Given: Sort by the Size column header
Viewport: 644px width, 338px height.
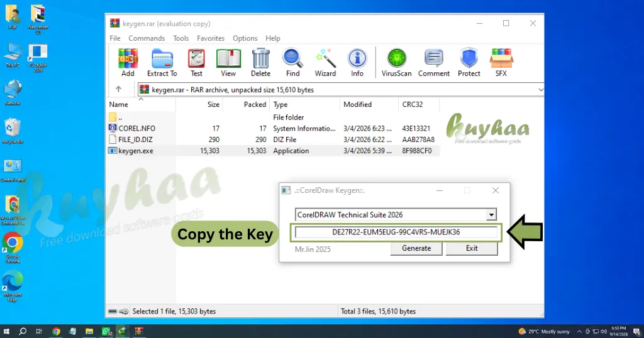Looking at the screenshot, I should tap(199, 104).
